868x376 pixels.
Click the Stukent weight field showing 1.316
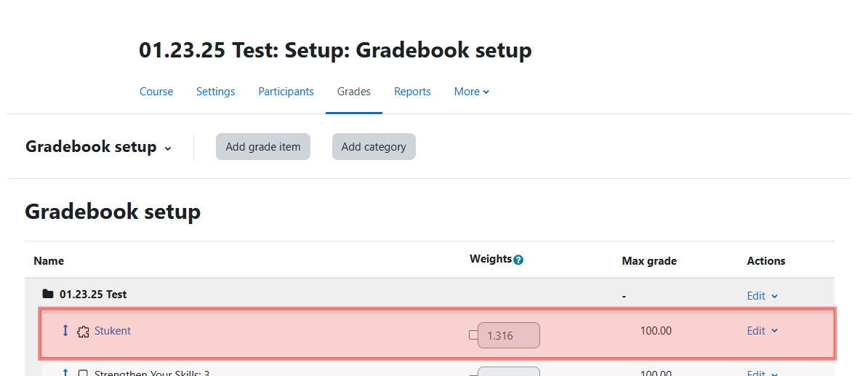tap(509, 335)
